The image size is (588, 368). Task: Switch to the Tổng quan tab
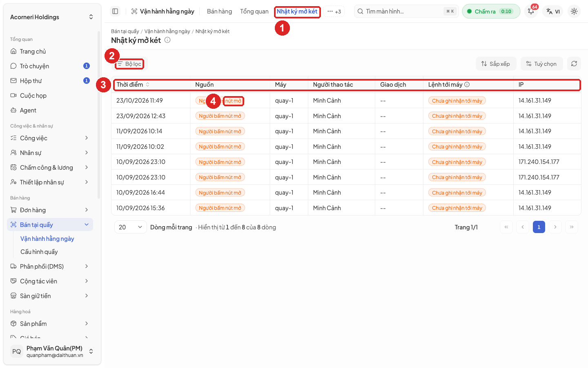(254, 11)
